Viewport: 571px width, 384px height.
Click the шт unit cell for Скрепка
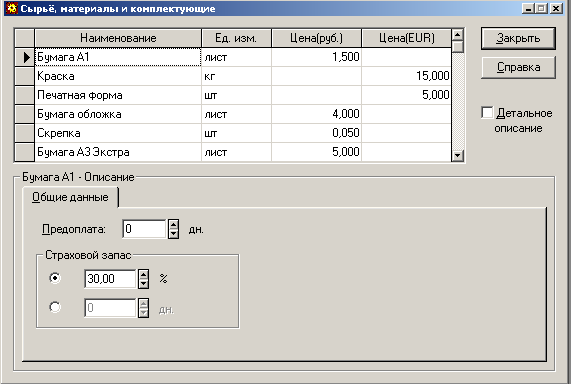point(236,133)
